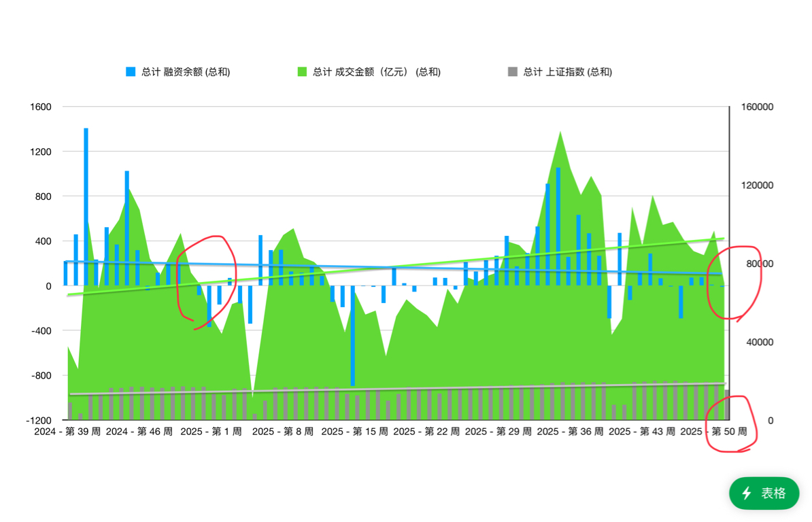Click the deepest negative blue bar near -900
Image resolution: width=812 pixels, height=522 pixels.
click(352, 336)
